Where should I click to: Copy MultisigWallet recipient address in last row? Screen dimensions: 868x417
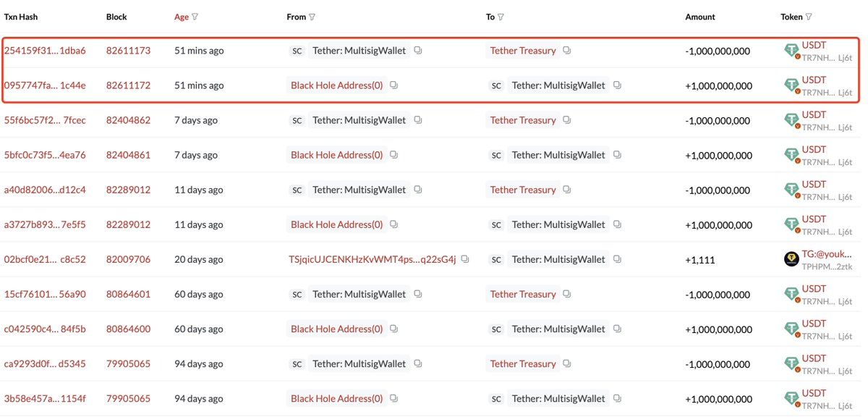tap(617, 398)
